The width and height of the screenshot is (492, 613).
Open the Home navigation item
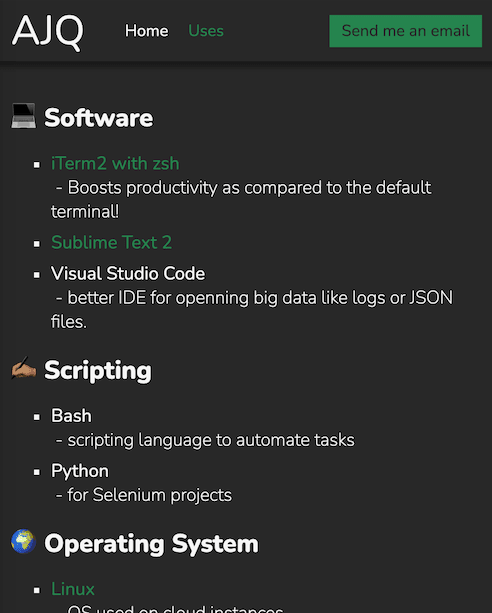coord(147,31)
